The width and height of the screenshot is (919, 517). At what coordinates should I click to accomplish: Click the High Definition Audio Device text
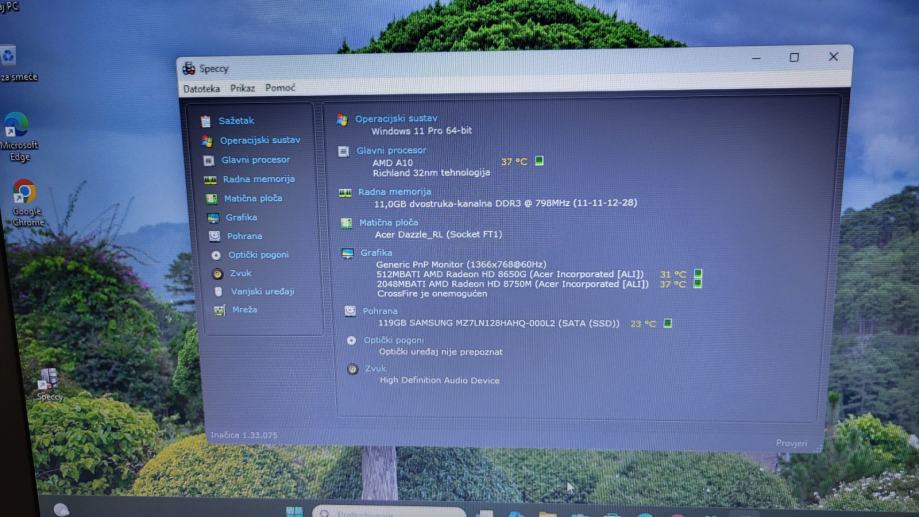(x=440, y=380)
